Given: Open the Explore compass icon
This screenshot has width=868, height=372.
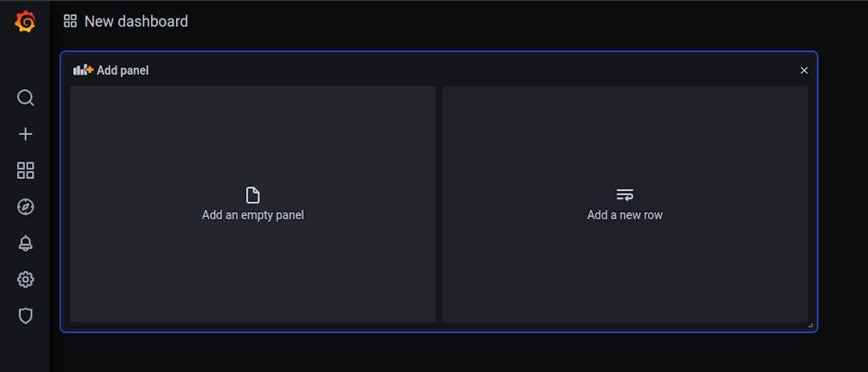Looking at the screenshot, I should tap(26, 207).
